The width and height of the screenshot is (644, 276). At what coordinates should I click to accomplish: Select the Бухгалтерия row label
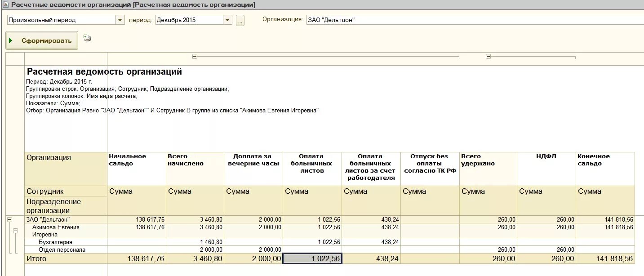click(x=66, y=242)
